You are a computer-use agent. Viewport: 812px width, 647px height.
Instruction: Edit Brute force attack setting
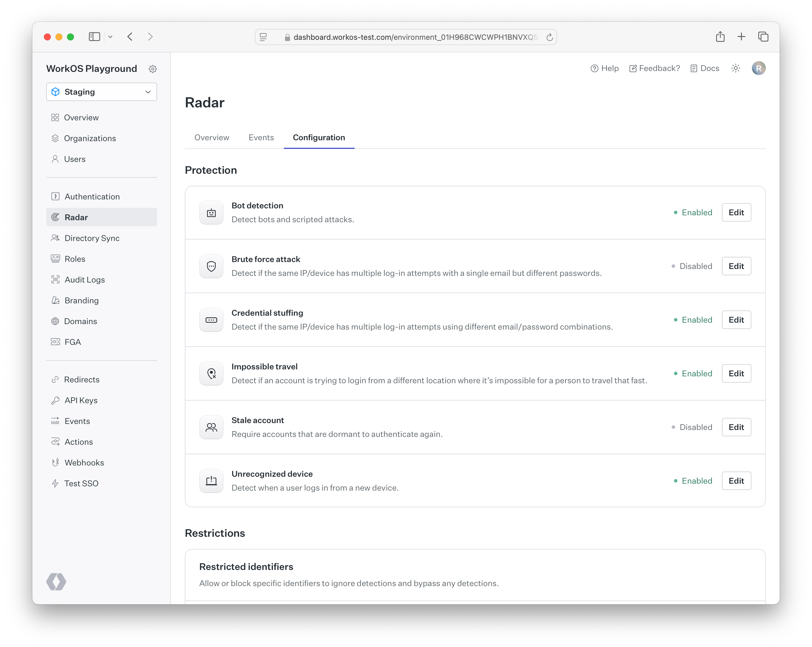pos(736,266)
